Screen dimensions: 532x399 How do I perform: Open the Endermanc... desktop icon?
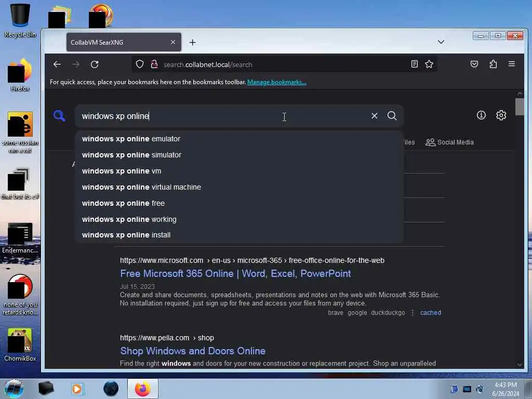point(20,238)
